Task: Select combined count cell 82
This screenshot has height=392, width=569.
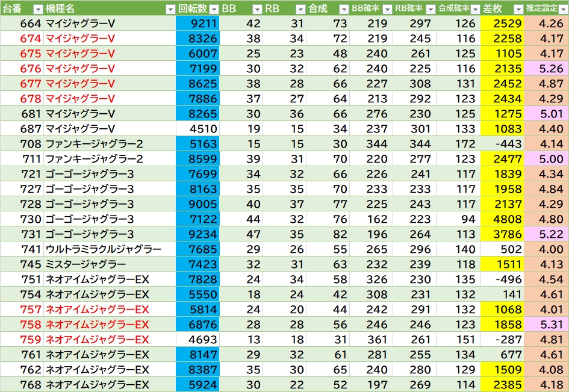Action: click(x=328, y=234)
